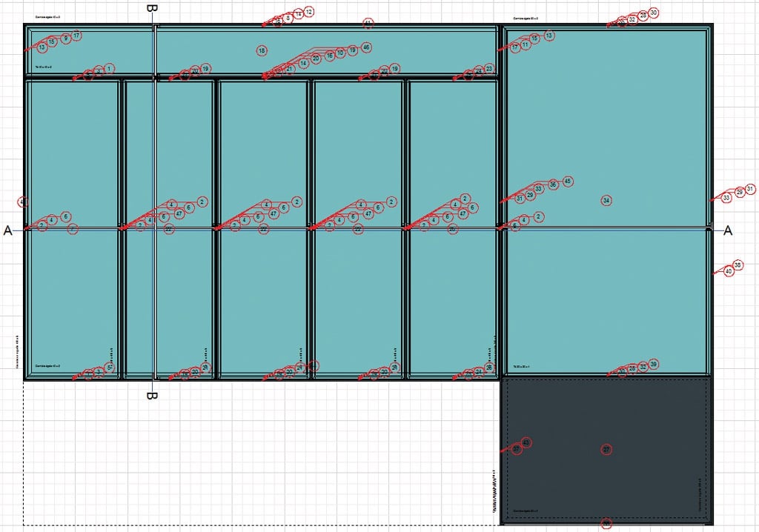Select part callout balloon 10
Image resolution: width=759 pixels, height=532 pixels.
(x=340, y=53)
